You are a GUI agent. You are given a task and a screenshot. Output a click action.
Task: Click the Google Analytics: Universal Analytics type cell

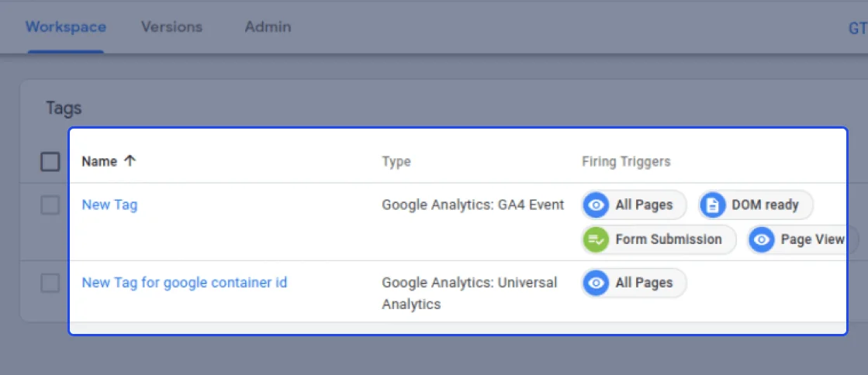469,293
